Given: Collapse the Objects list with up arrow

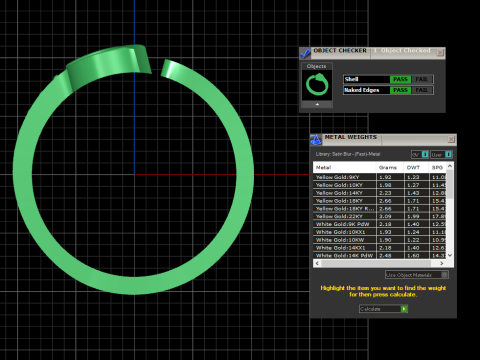Looking at the screenshot, I should 317,104.
